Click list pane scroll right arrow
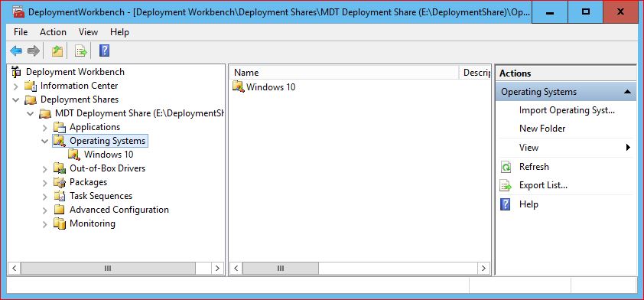The image size is (644, 300). tap(484, 269)
